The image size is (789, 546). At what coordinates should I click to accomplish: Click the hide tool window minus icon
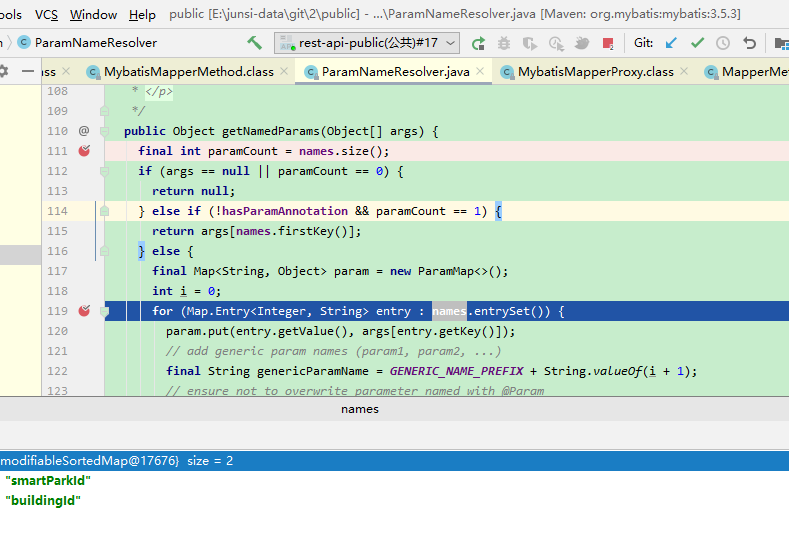click(28, 71)
